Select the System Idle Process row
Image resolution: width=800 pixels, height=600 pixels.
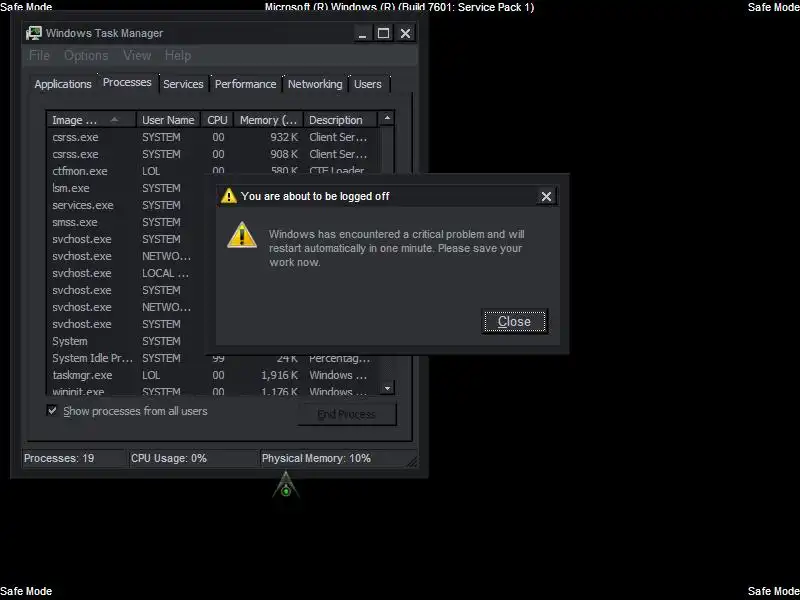tap(213, 358)
